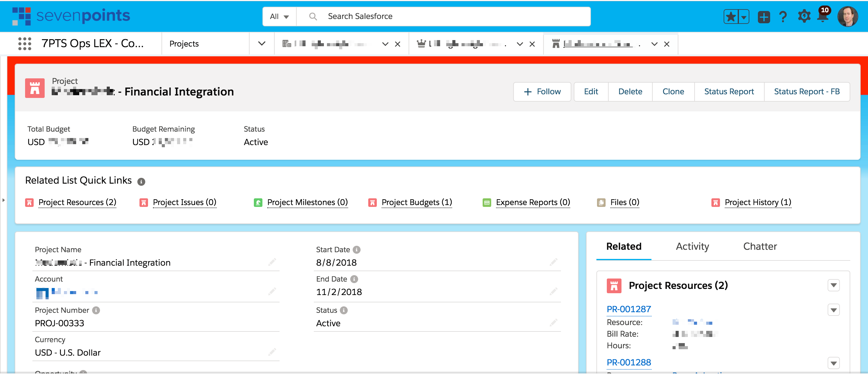Open the favorites list dropdown arrow
The image size is (868, 374).
coord(744,17)
